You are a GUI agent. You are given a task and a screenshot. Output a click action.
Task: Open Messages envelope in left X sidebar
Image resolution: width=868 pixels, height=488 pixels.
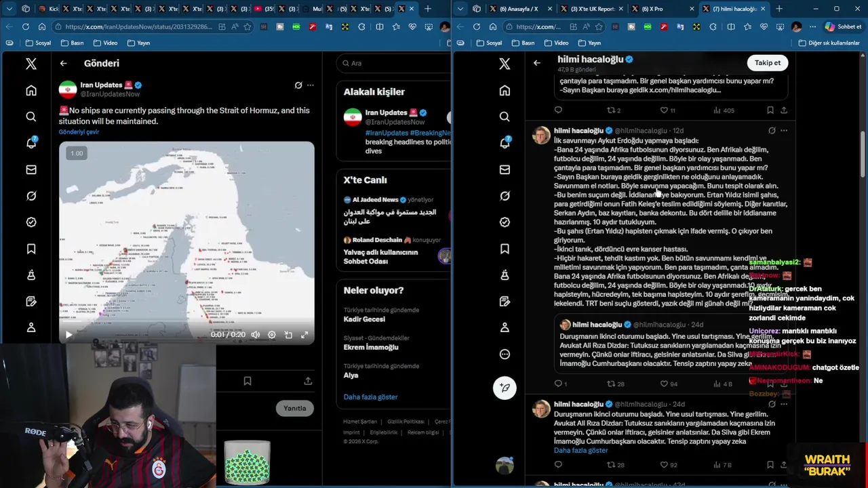(x=31, y=169)
